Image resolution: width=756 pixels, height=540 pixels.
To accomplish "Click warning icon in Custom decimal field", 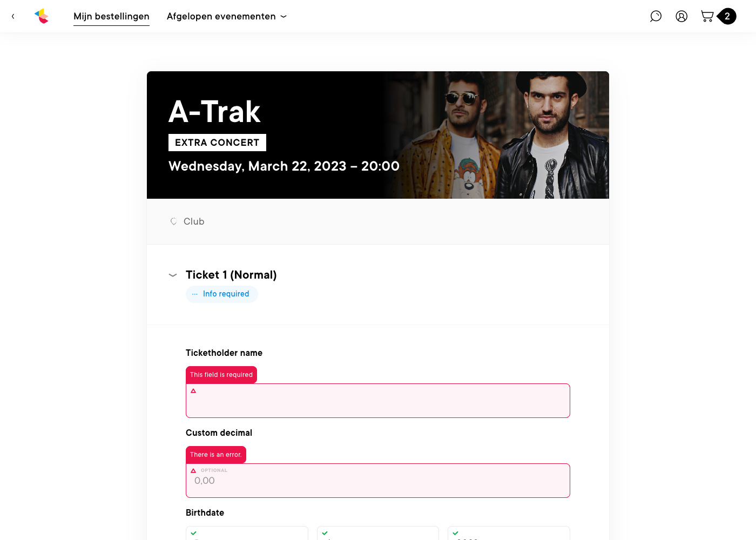I will [193, 471].
